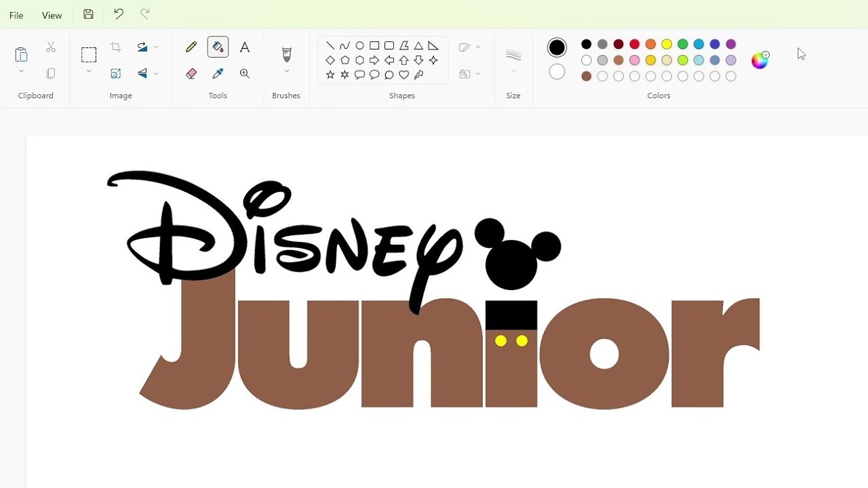Image resolution: width=868 pixels, height=488 pixels.
Task: Click the Flip icon
Action: tap(142, 73)
